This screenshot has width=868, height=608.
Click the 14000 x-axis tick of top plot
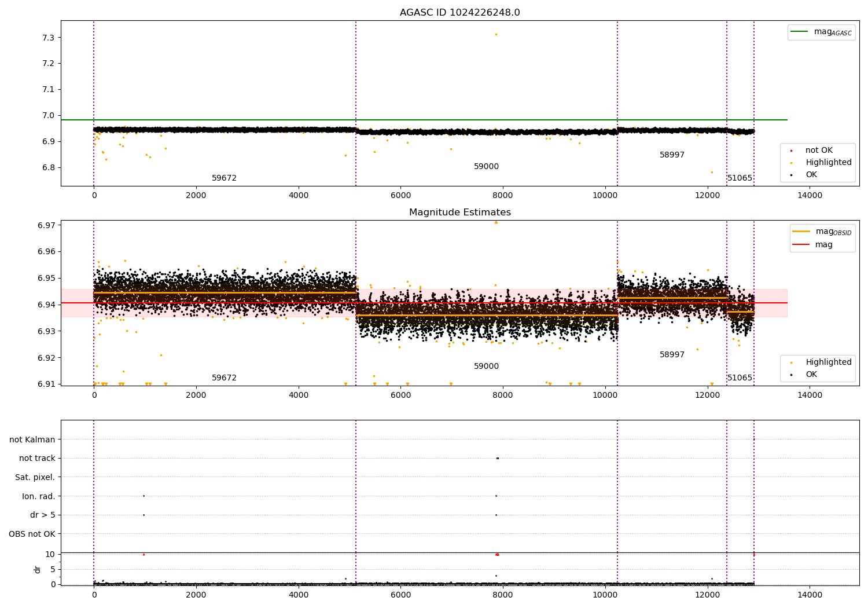810,196
